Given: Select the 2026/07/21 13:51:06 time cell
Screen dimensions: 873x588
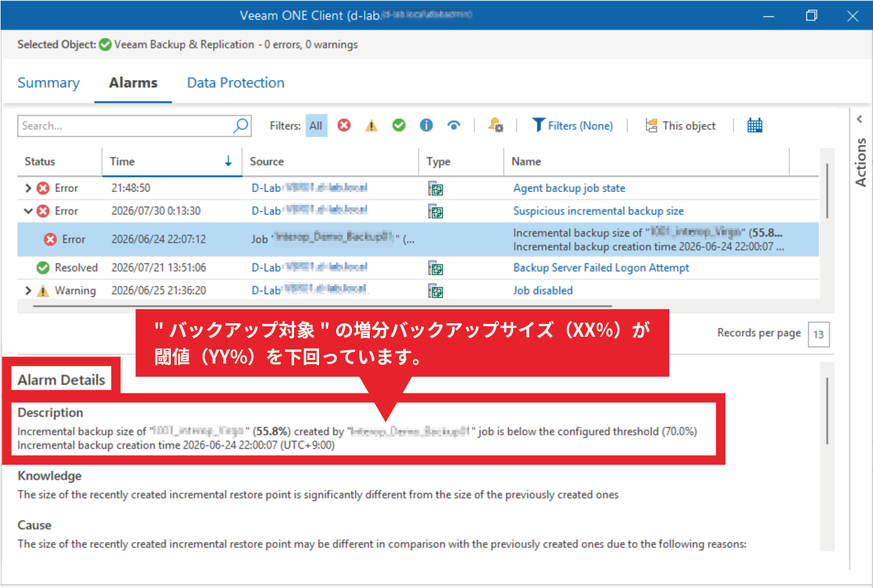Looking at the screenshot, I should click(159, 268).
